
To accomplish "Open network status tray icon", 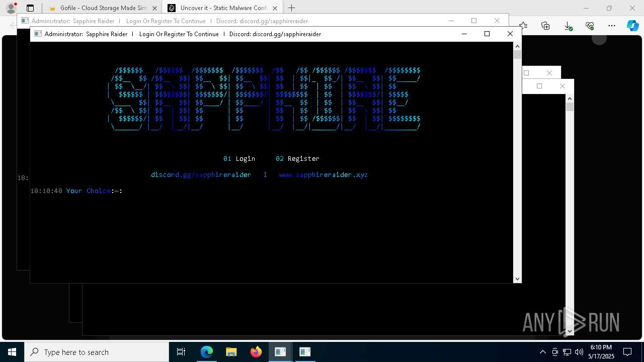I will pos(567,352).
